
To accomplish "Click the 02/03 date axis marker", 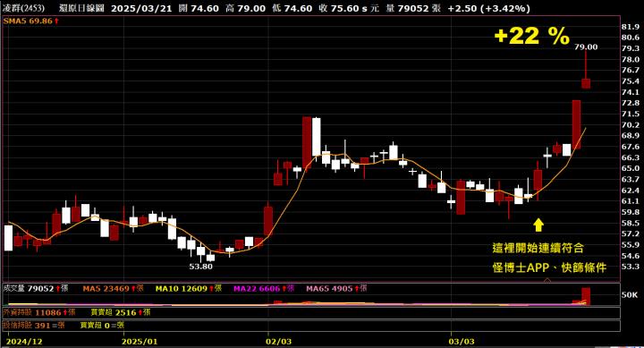I will tap(278, 342).
